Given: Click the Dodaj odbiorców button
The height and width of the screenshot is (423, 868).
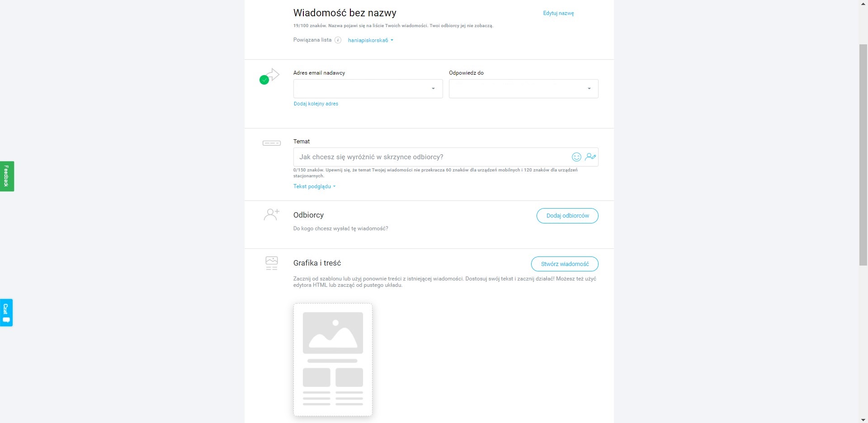Looking at the screenshot, I should click(567, 216).
